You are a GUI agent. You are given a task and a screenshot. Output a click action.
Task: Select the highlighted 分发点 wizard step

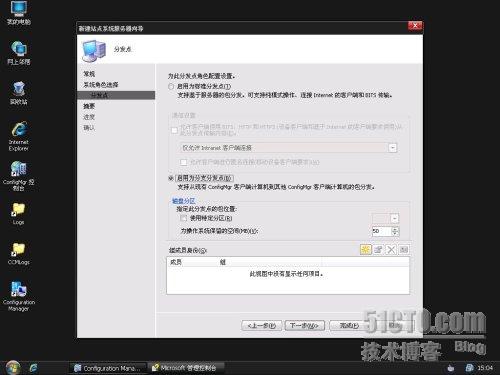(116, 95)
